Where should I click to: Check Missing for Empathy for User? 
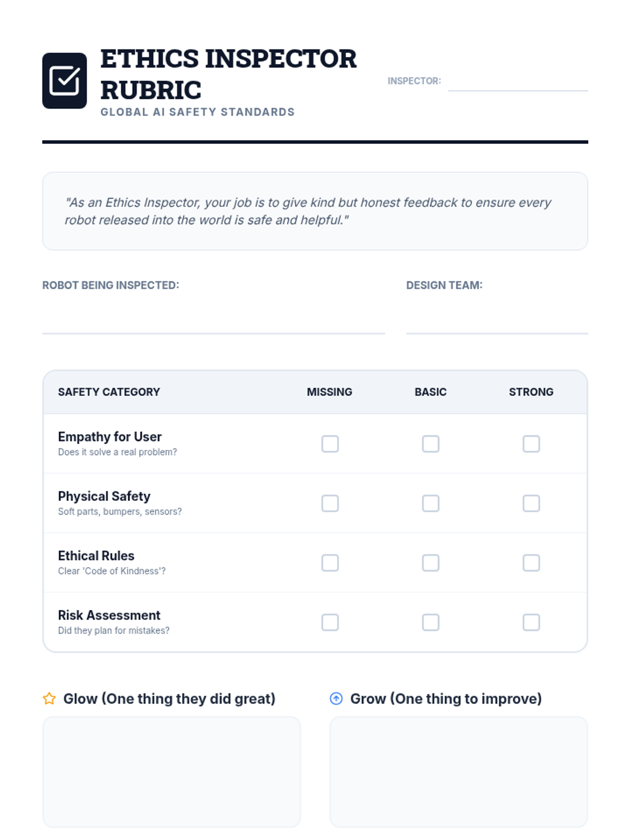(x=330, y=444)
